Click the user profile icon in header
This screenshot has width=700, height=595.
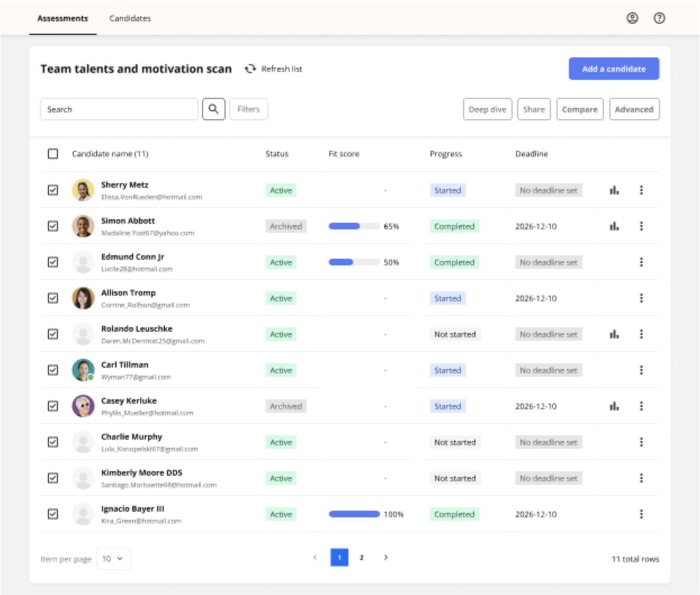click(x=632, y=18)
